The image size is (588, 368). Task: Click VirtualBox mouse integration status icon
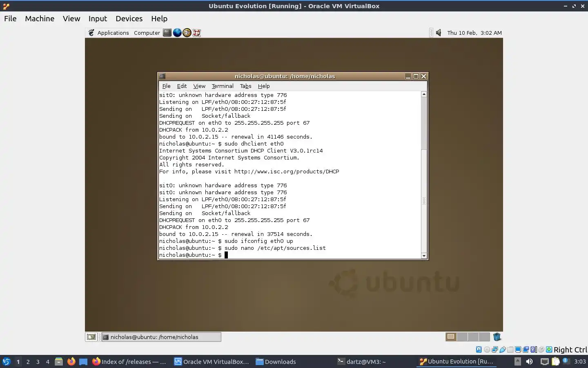point(541,350)
